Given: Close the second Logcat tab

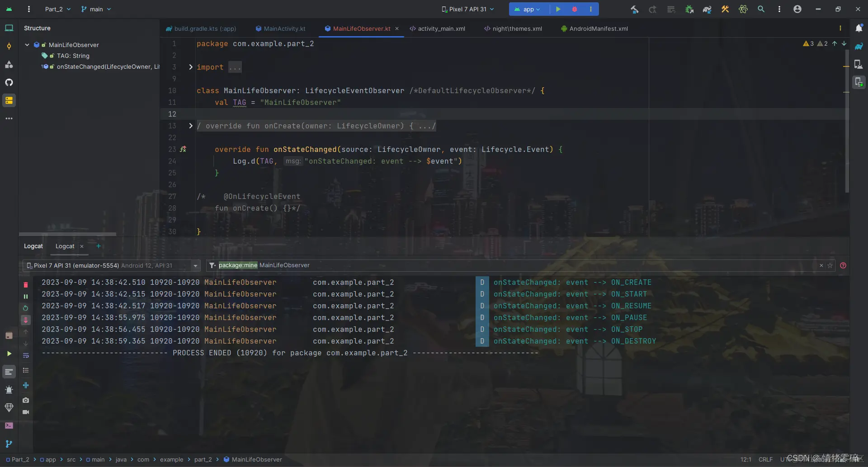Looking at the screenshot, I should (x=82, y=246).
